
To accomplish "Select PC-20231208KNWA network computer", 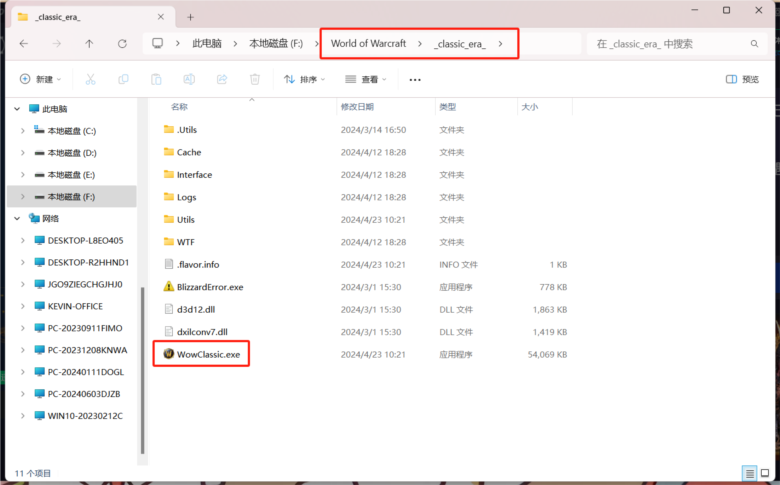I will pyautogui.click(x=87, y=350).
